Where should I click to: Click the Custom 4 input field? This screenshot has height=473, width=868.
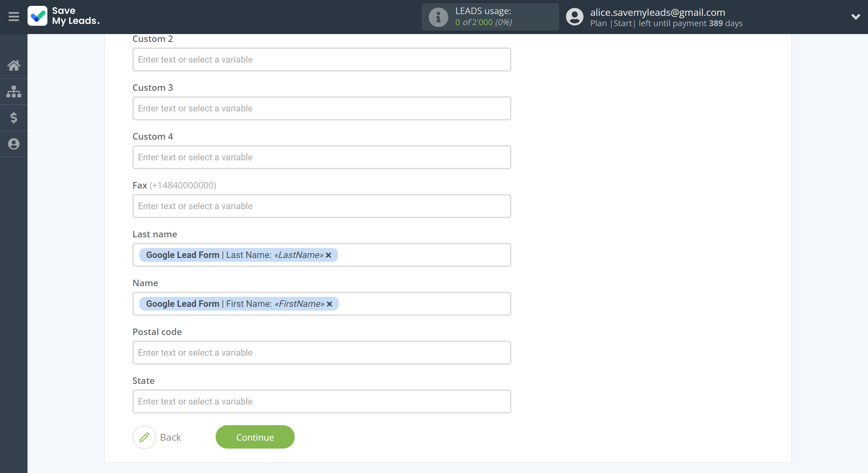coord(322,157)
